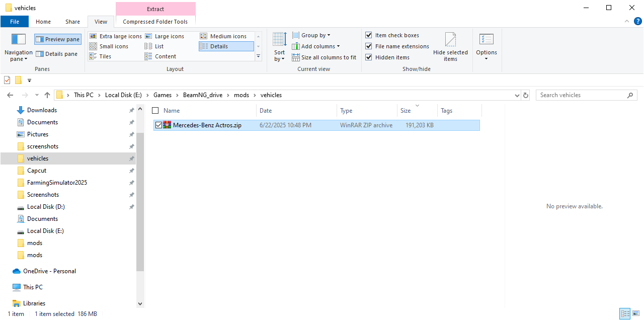Go back with the Back arrow

[x=10, y=95]
